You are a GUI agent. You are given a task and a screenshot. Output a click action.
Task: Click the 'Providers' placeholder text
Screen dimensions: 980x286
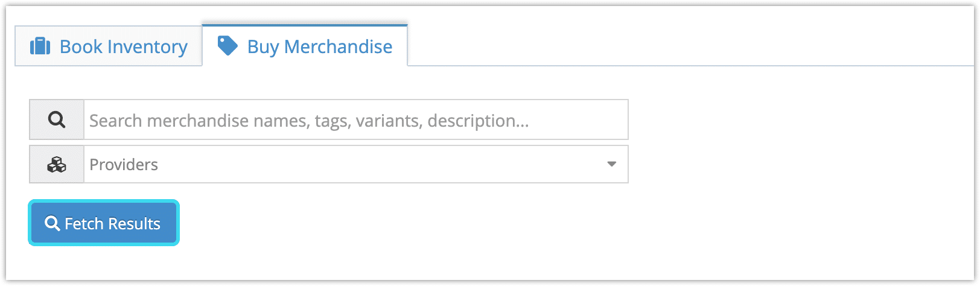pos(124,164)
